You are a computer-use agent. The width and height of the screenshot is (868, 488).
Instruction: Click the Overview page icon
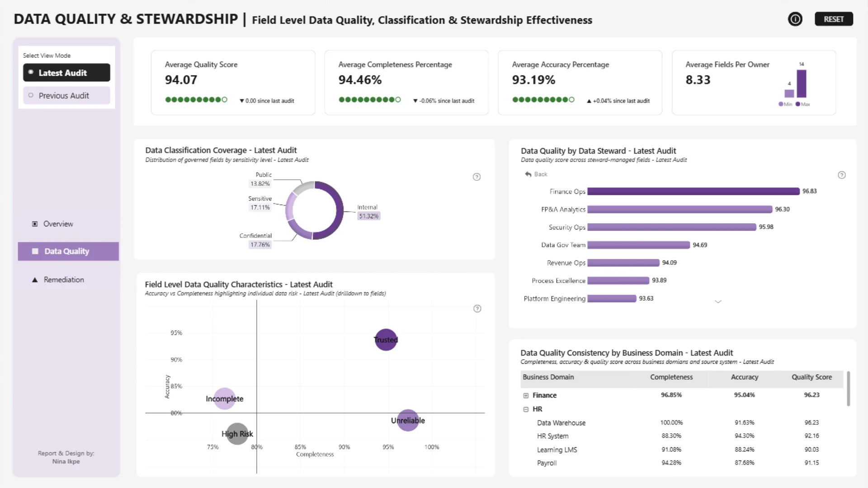(35, 224)
